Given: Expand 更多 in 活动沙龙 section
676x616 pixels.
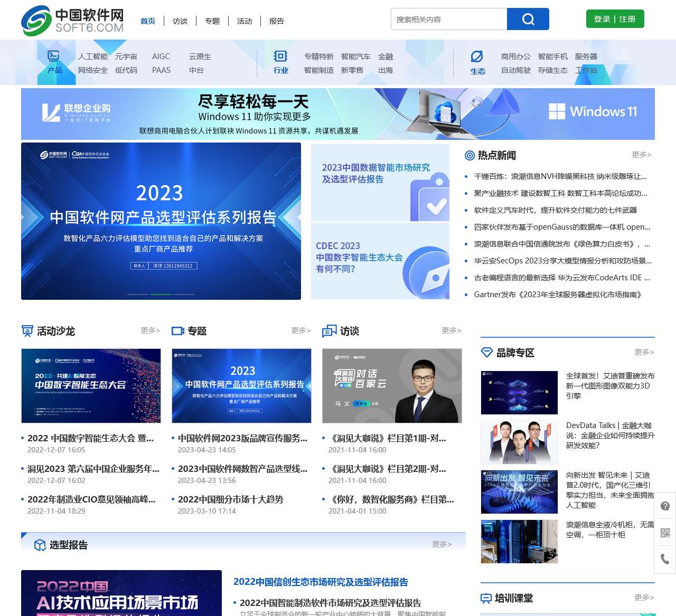Looking at the screenshot, I should (151, 330).
